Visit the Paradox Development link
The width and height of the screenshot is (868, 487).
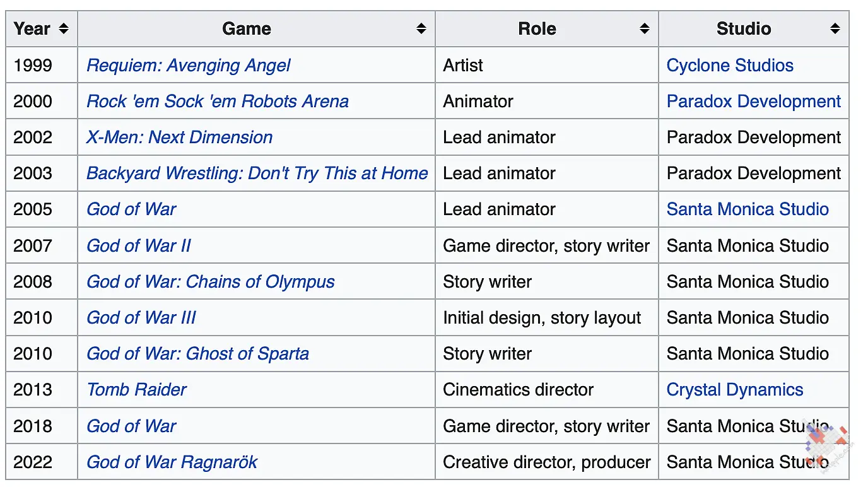pos(754,102)
